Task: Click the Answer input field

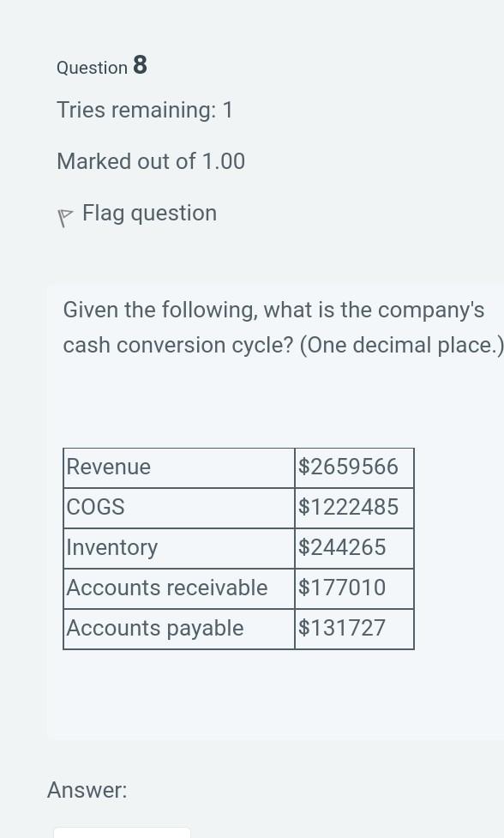Action: 122,834
